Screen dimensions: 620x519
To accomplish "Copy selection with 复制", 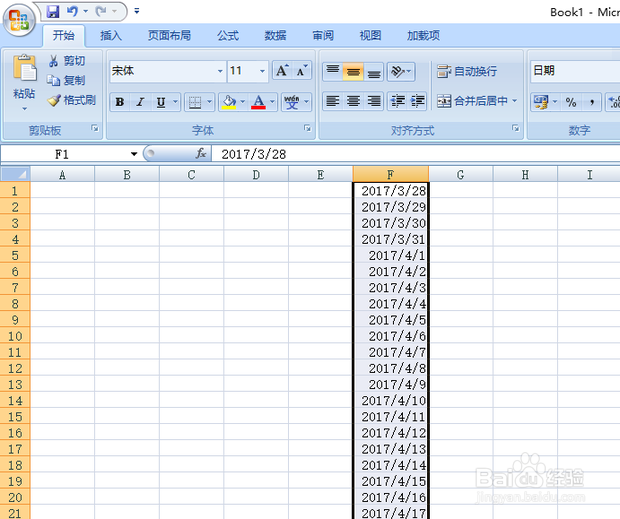I will tap(66, 80).
